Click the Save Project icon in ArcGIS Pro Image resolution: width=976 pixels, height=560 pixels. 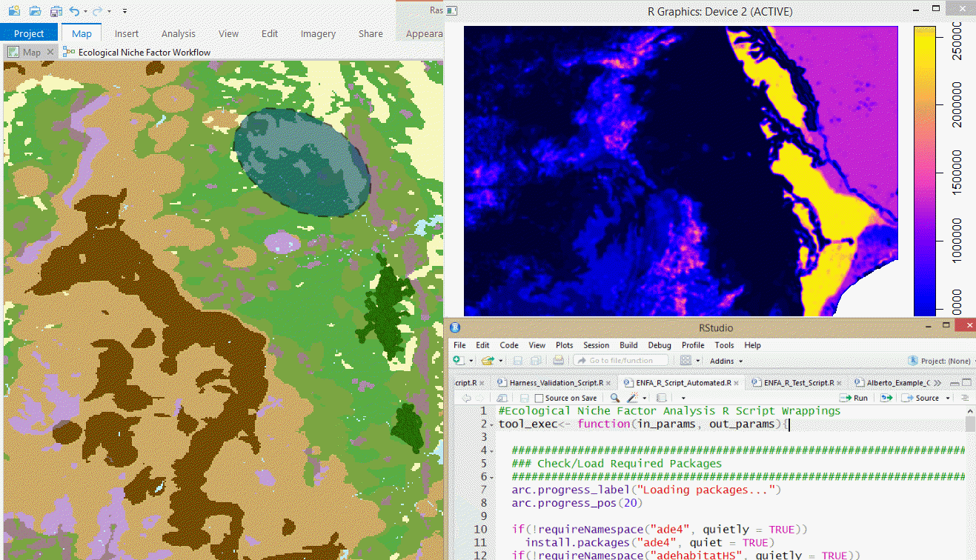click(56, 11)
